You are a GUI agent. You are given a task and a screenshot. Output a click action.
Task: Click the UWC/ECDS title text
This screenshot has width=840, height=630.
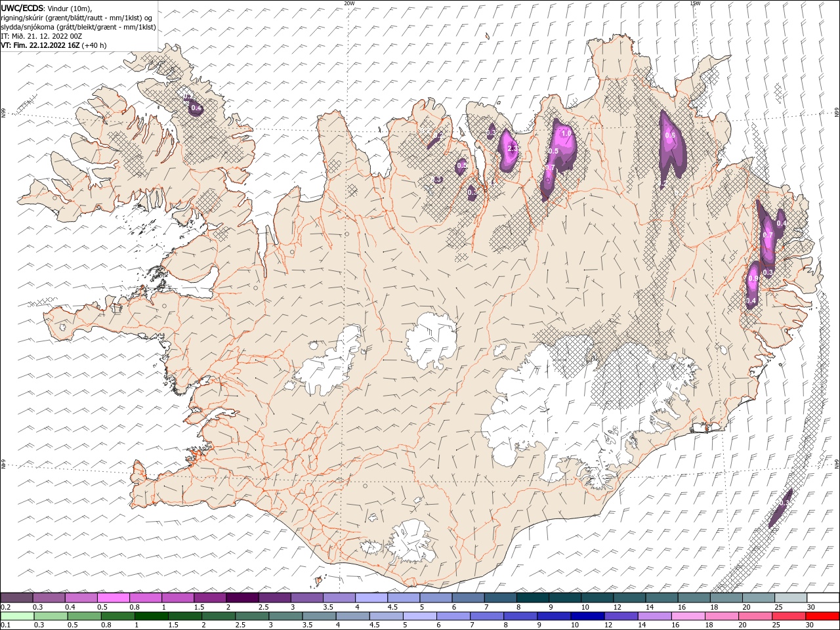pos(22,7)
